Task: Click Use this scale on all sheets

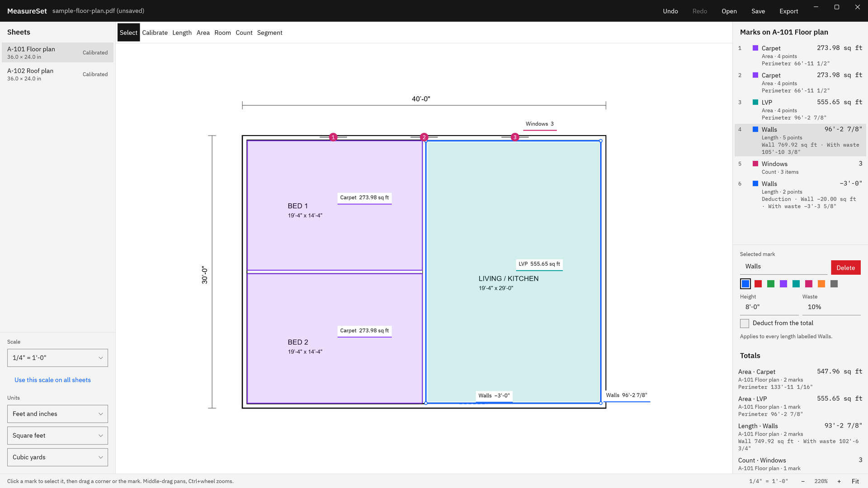Action: click(x=52, y=380)
